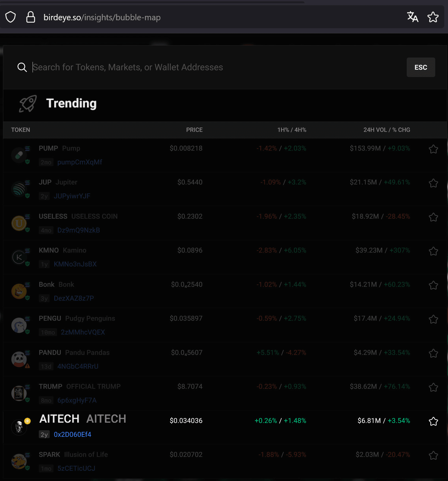Click the Trending rocket icon

28,103
